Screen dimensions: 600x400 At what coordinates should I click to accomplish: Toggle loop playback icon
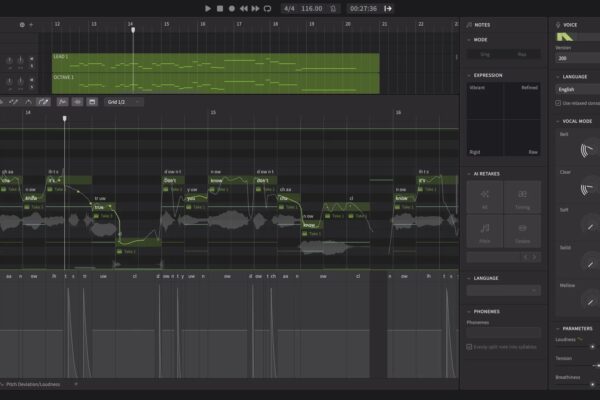pos(267,8)
